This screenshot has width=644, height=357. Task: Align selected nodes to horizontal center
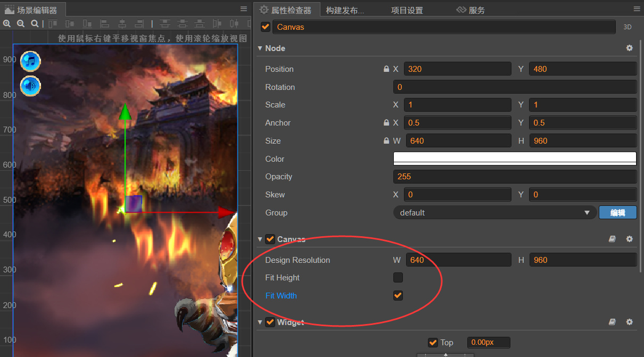coord(122,23)
